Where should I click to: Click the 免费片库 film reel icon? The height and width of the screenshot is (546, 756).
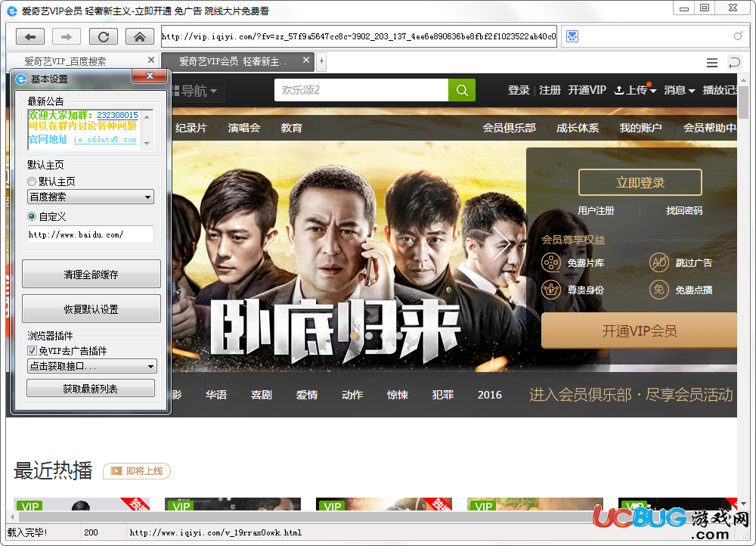point(550,263)
